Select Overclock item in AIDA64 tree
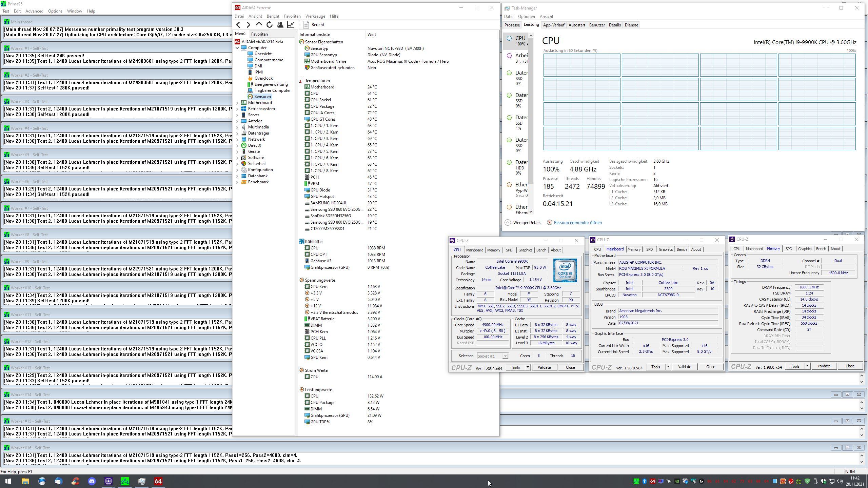The image size is (868, 488). point(263,78)
